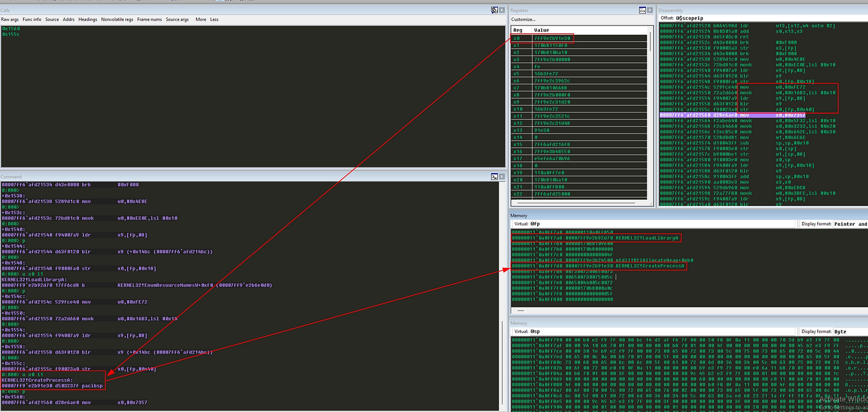This screenshot has width=868, height=412.
Task: Click More in the Calls toolbar
Action: [x=201, y=19]
